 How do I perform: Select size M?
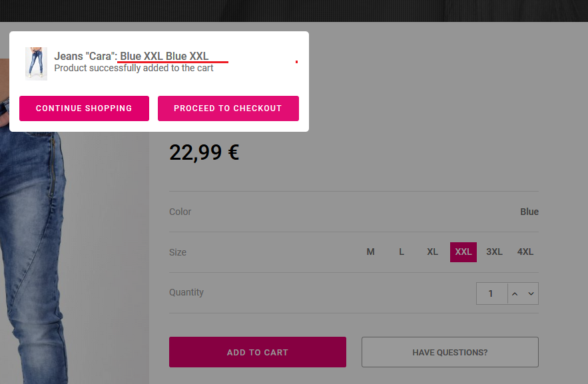tap(371, 252)
